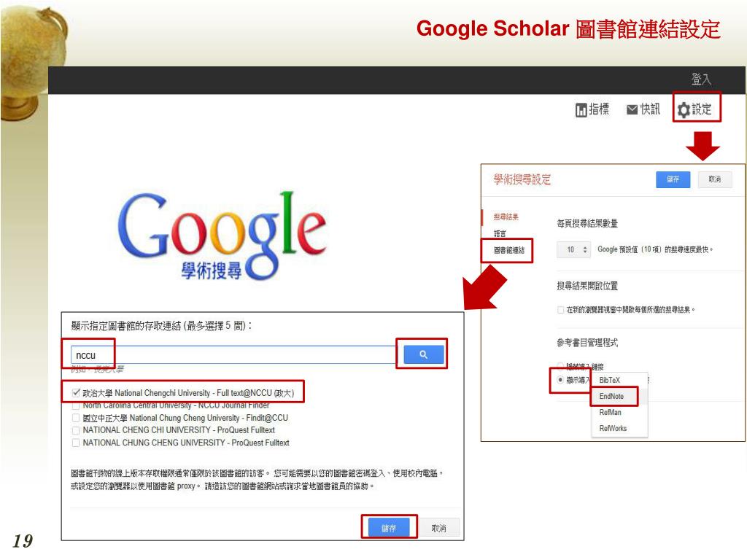Click the 學術搜尋設定 heading text
The image size is (747, 560).
[x=522, y=179]
